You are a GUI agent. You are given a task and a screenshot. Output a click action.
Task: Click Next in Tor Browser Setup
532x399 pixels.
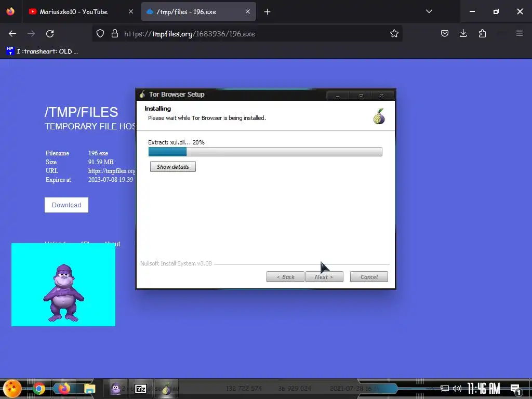click(x=324, y=277)
